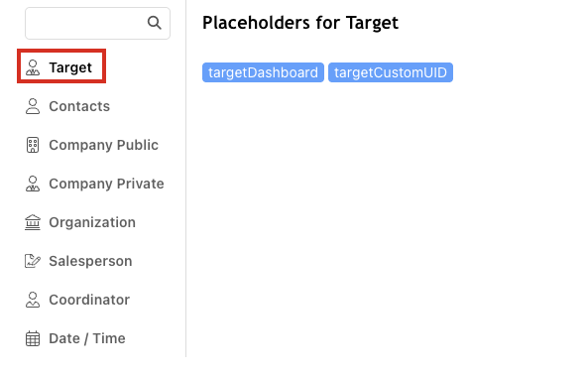The width and height of the screenshot is (588, 375).
Task: Click the Company Private icon
Action: point(33,184)
